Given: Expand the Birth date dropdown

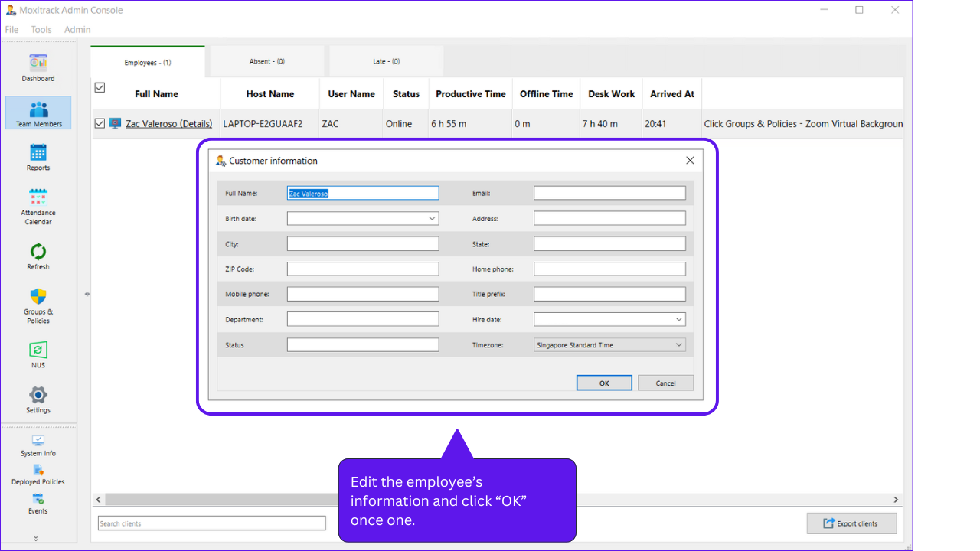Looking at the screenshot, I should 433,218.
